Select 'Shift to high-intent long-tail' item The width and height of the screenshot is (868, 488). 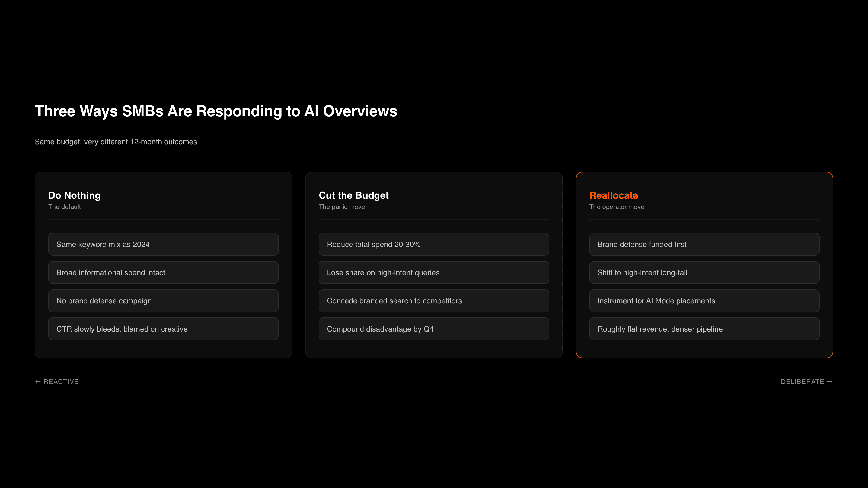(x=704, y=272)
